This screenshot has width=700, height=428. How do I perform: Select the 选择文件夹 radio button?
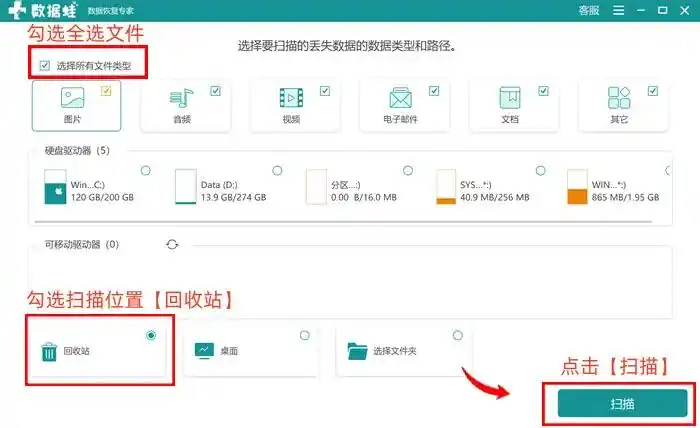click(458, 335)
